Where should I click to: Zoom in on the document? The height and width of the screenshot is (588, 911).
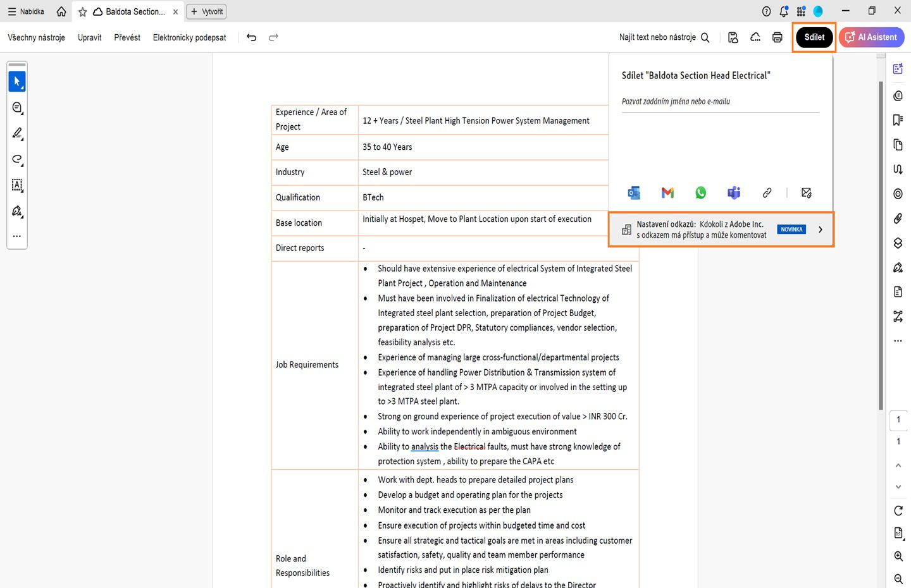coord(898,556)
